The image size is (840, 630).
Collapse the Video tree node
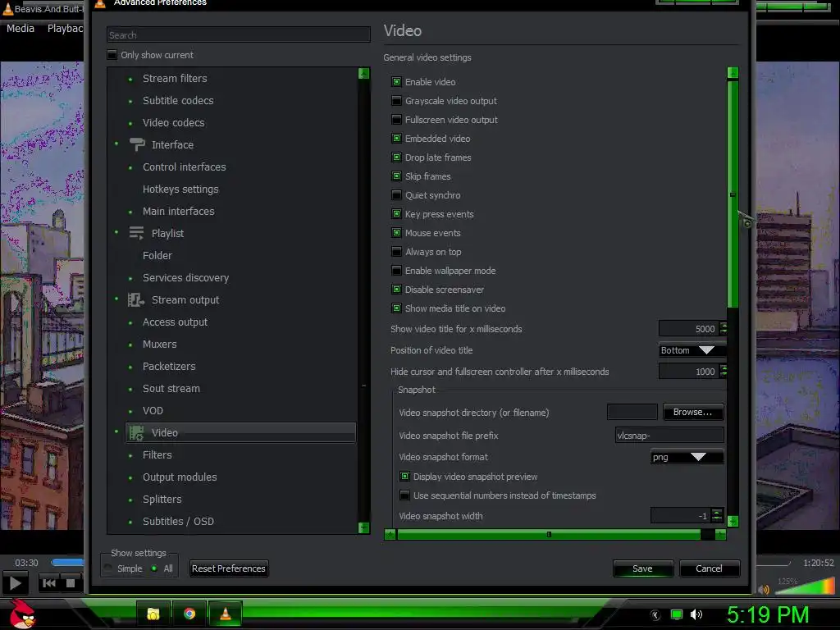[116, 431]
